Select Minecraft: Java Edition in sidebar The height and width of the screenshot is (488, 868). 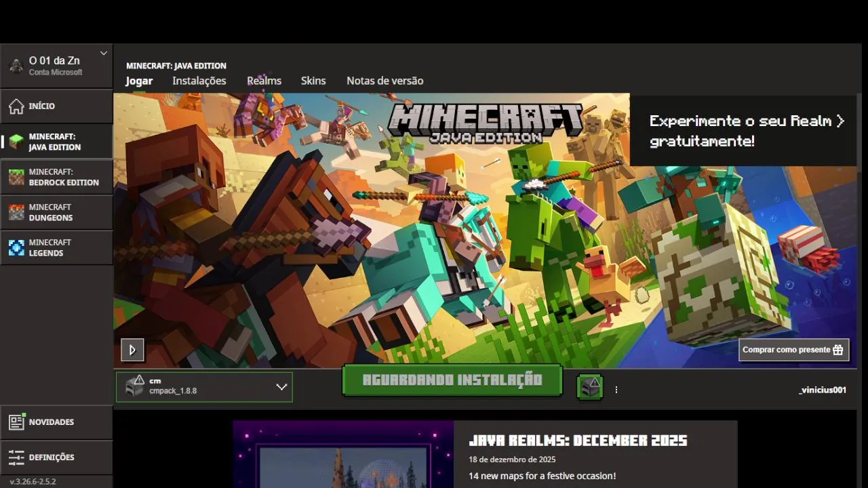click(56, 142)
